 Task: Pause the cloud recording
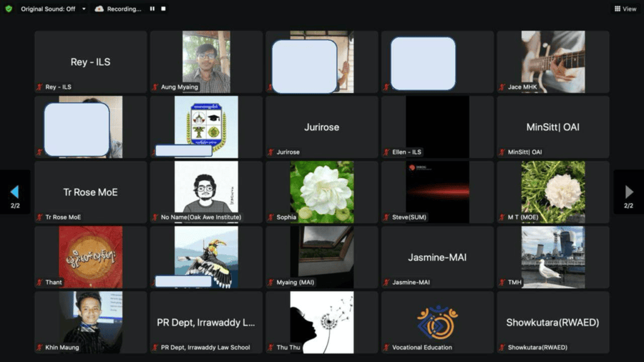152,9
